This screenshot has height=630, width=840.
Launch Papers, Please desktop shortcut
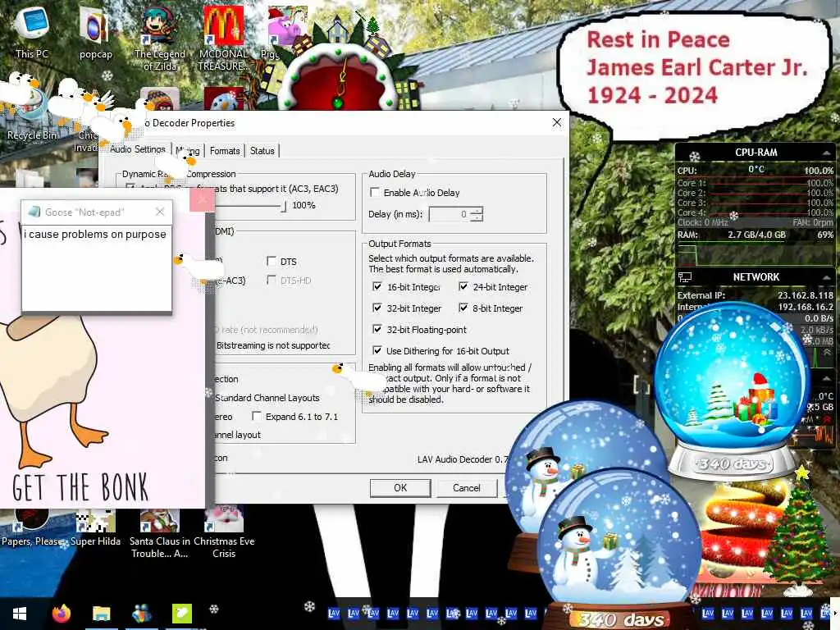click(32, 527)
